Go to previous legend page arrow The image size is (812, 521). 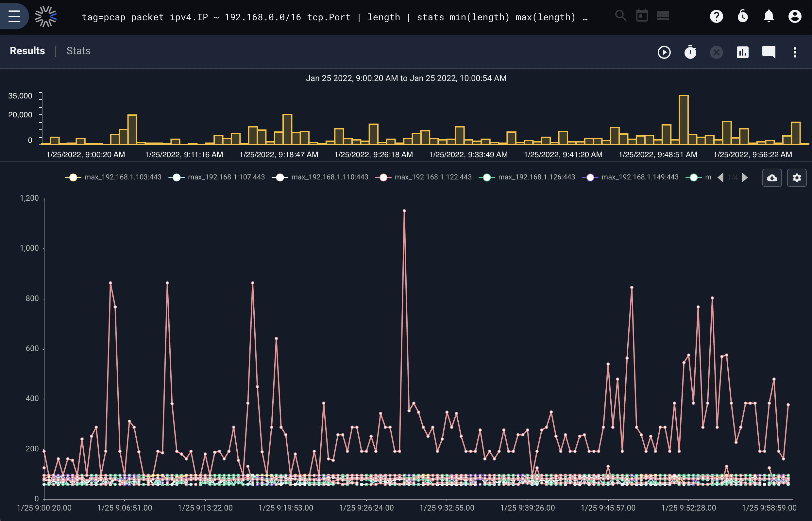(x=721, y=177)
